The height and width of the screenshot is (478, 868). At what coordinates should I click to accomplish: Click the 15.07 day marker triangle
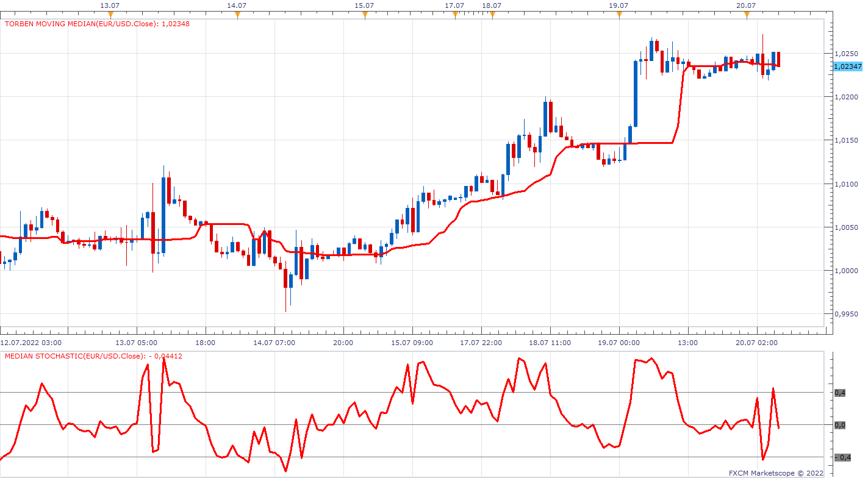365,15
